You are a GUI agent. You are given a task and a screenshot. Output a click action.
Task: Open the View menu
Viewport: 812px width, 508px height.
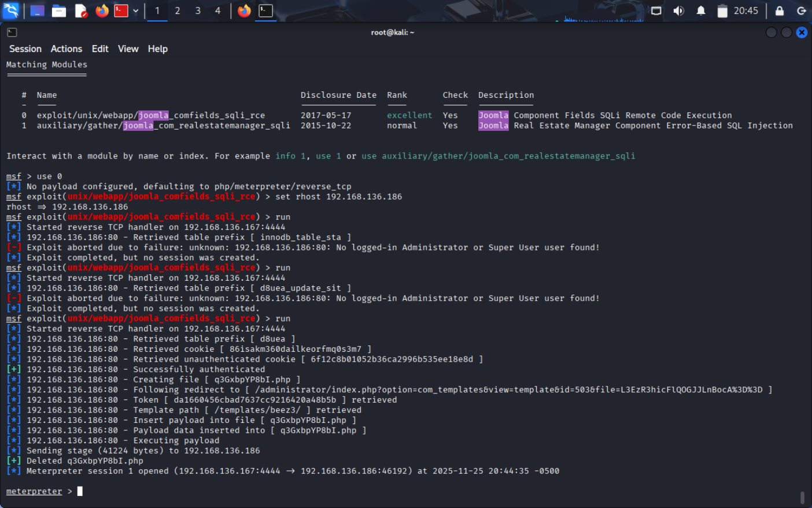128,49
